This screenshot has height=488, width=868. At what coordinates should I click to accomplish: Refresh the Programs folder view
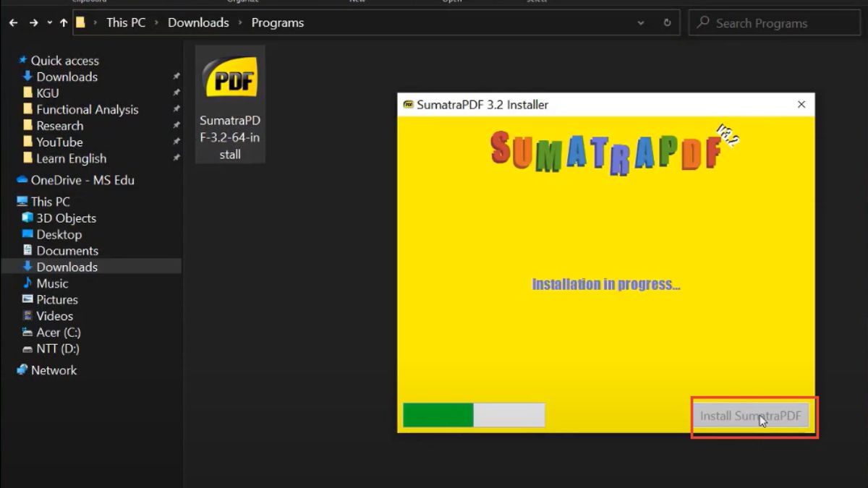pyautogui.click(x=667, y=23)
